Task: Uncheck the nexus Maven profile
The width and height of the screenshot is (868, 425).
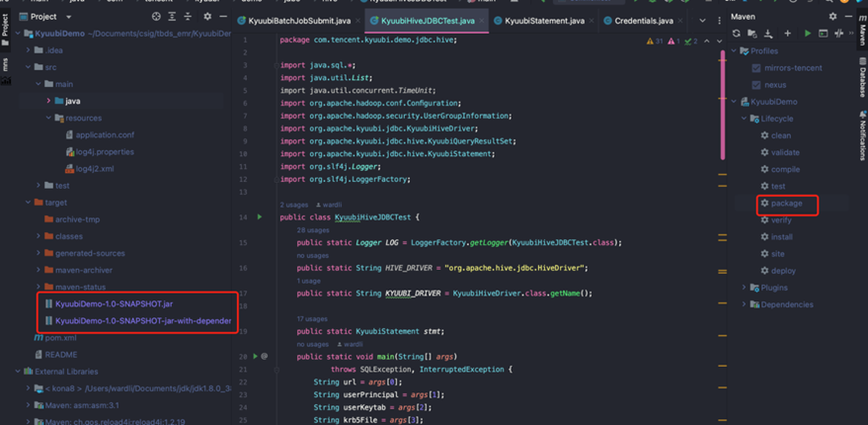Action: 756,85
